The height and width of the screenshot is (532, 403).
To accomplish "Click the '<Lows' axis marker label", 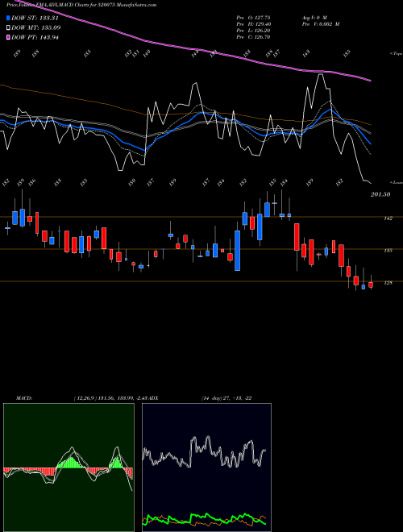I will [396, 182].
